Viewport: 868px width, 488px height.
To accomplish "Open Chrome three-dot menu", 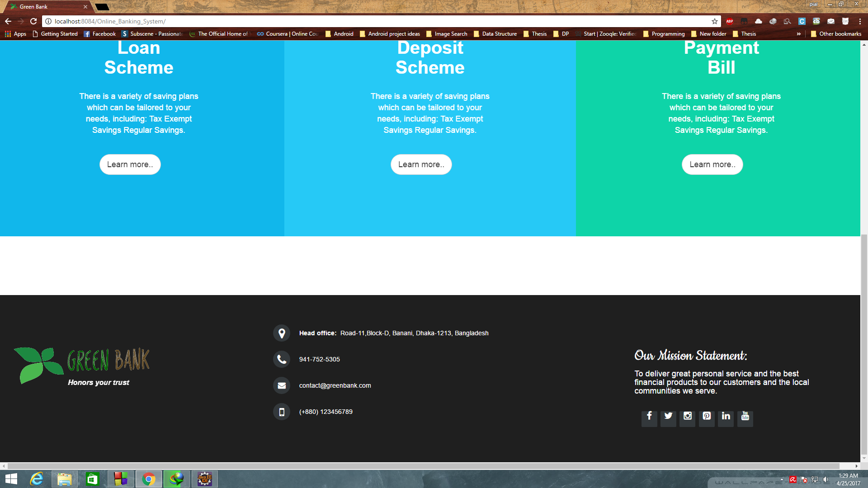I will 860,21.
